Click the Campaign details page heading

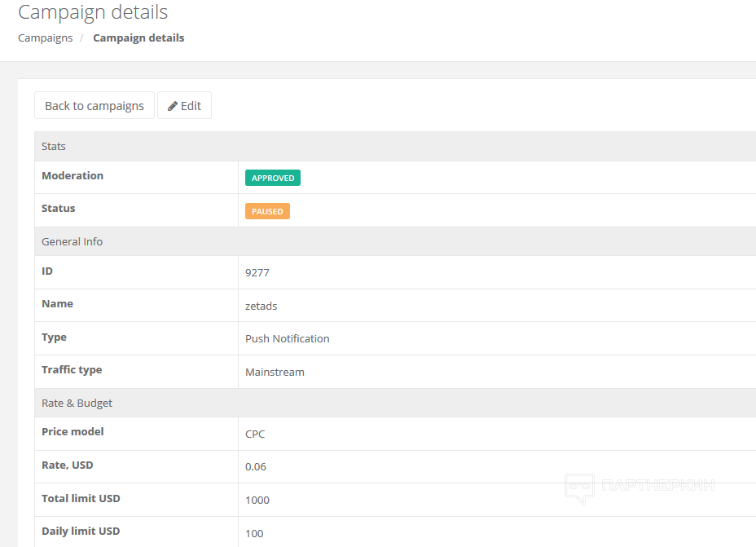(93, 12)
